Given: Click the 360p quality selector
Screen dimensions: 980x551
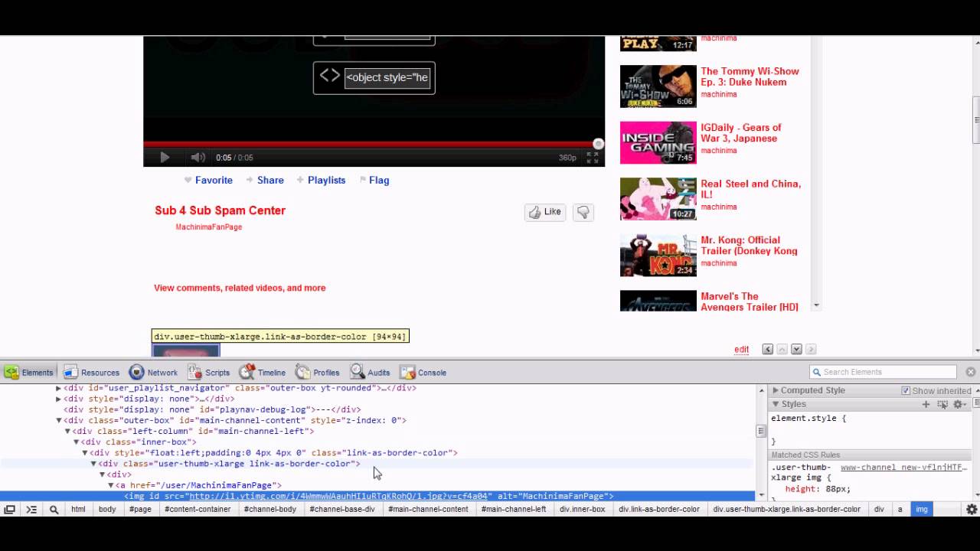Looking at the screenshot, I should (x=567, y=158).
